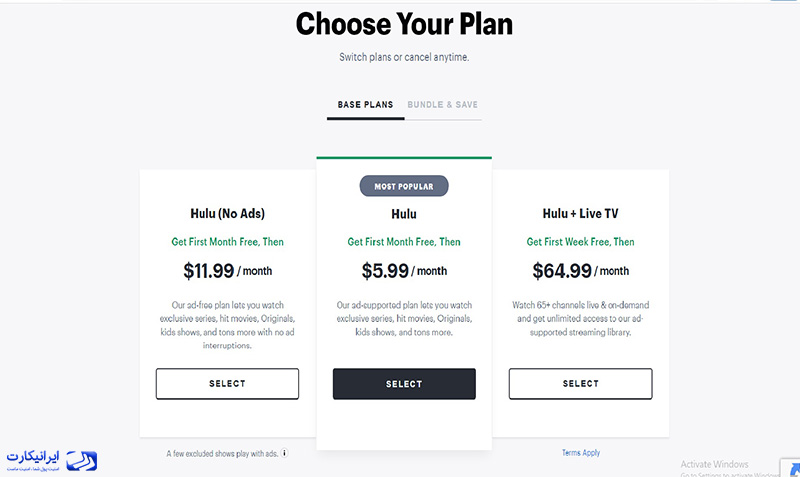Click the $11.99 / month price

pyautogui.click(x=228, y=270)
